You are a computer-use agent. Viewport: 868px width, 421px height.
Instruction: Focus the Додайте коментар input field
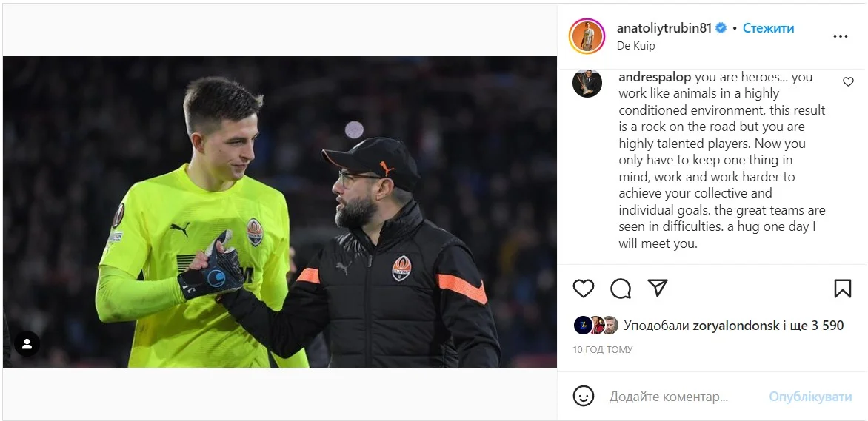pyautogui.click(x=681, y=397)
